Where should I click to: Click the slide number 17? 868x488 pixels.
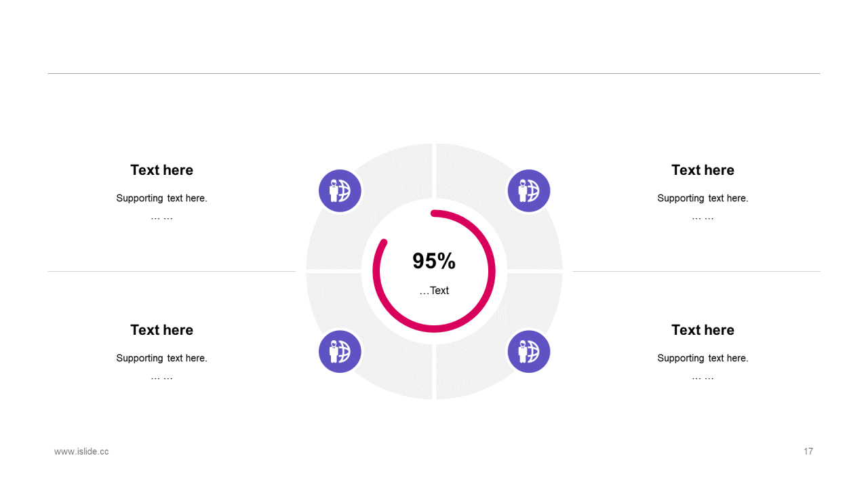(x=808, y=451)
